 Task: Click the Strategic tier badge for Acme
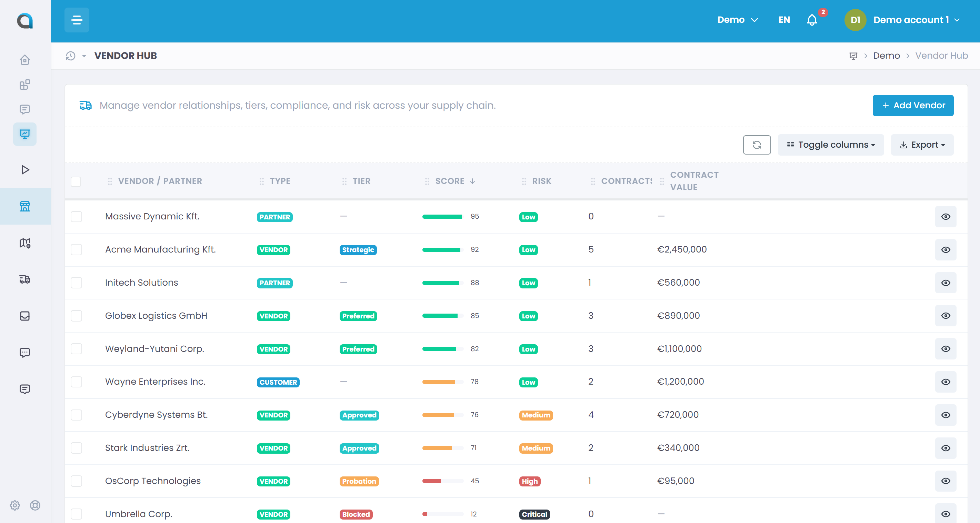coord(358,250)
